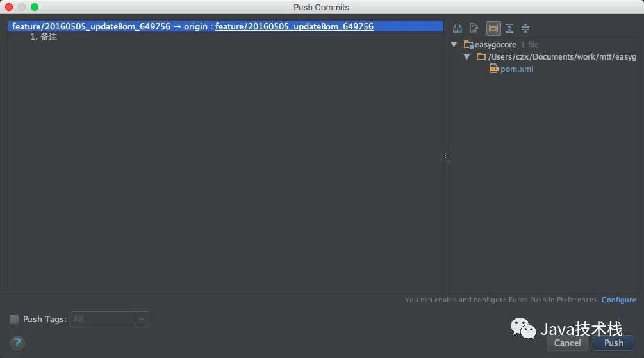Click the Push button
Viewport: 644px width, 358px height.
tap(614, 343)
